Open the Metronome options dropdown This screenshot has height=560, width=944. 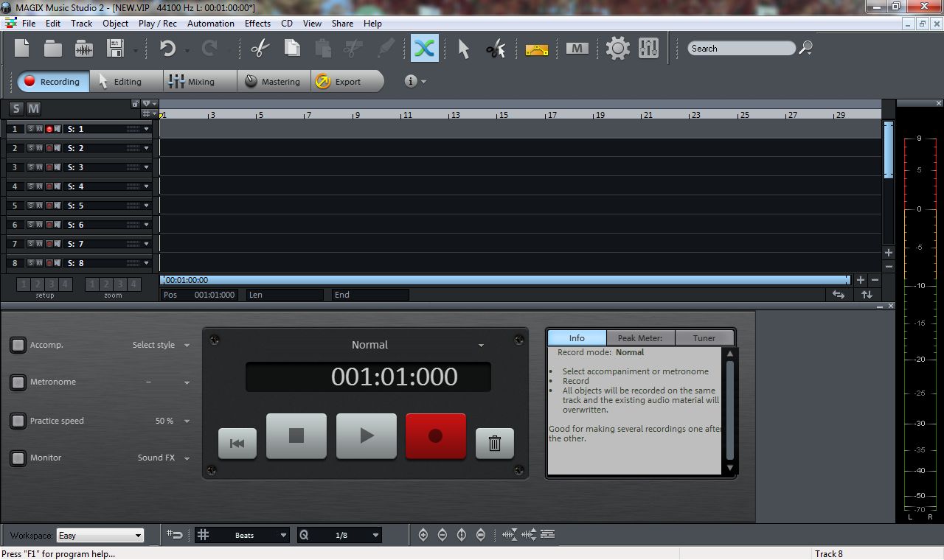168,382
